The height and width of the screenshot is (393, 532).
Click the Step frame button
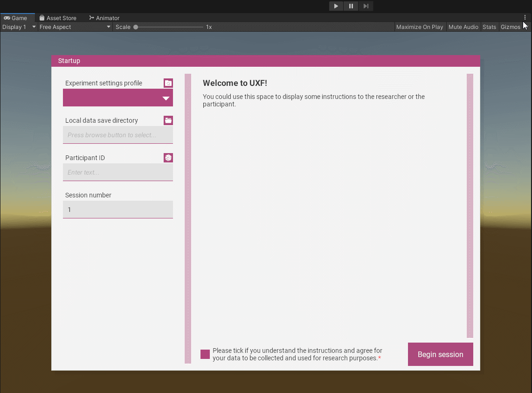pyautogui.click(x=366, y=6)
